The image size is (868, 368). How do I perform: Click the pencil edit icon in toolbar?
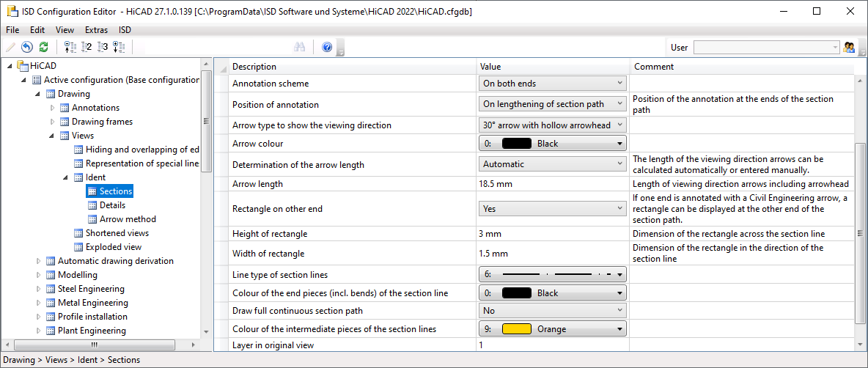10,47
